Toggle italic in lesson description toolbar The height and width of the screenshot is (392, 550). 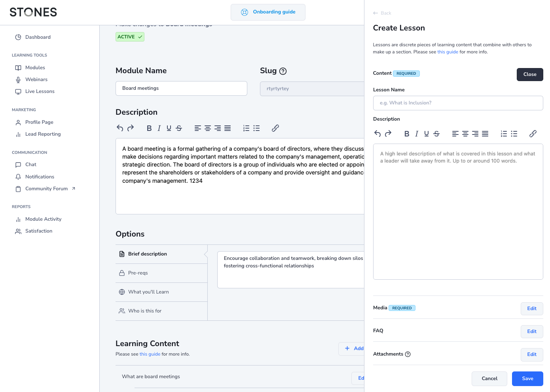[417, 134]
